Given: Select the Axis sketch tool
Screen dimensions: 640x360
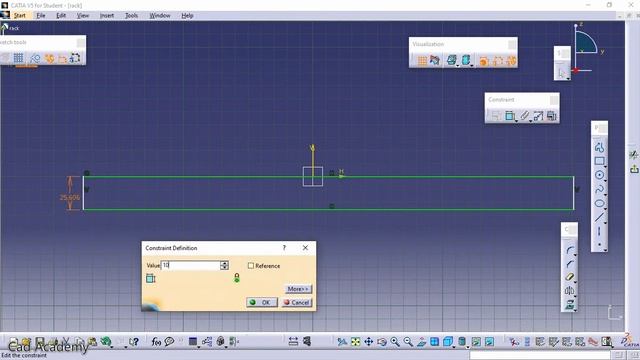Looking at the screenshot, I should tap(599, 231).
